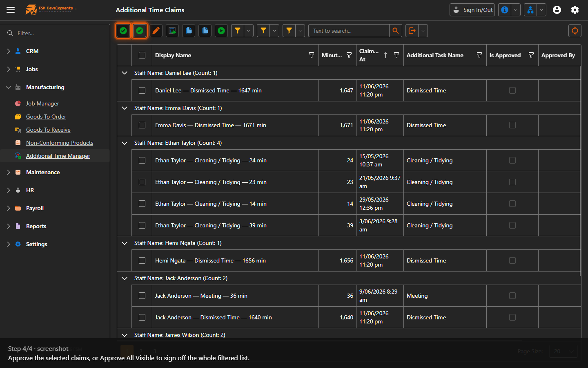
Task: Select Hemi Ngata Dismissed Time row checkbox
Action: (142, 260)
